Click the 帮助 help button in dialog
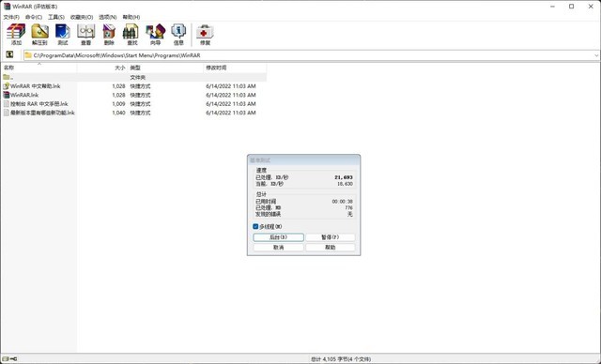This screenshot has width=601, height=364. (x=330, y=248)
